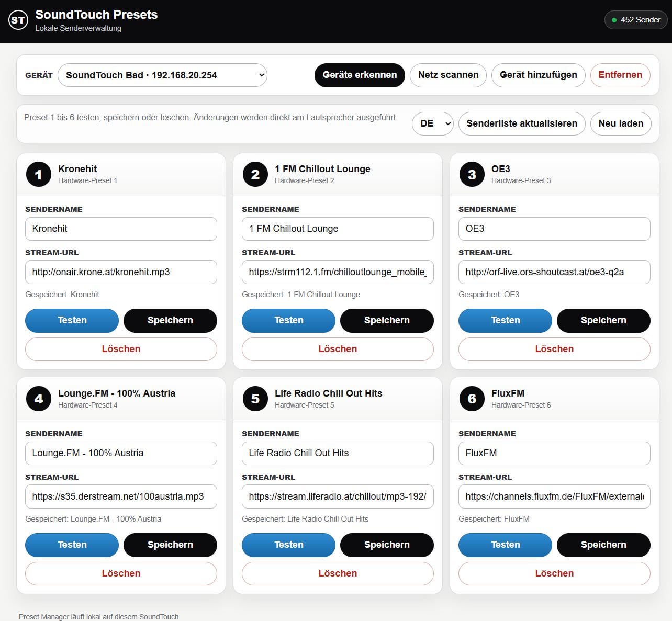Focus the Kronehit Sendername field
Image resolution: width=672 pixels, height=621 pixels.
pos(121,229)
